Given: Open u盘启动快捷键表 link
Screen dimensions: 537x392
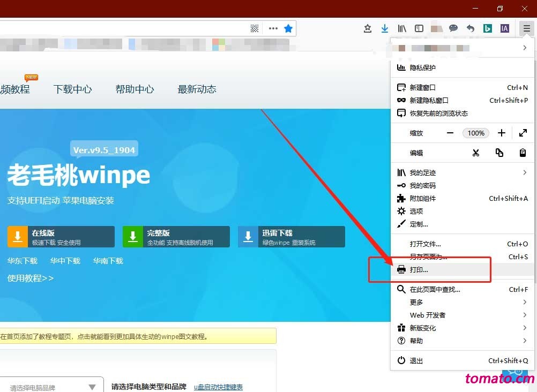Looking at the screenshot, I should click(x=219, y=387).
